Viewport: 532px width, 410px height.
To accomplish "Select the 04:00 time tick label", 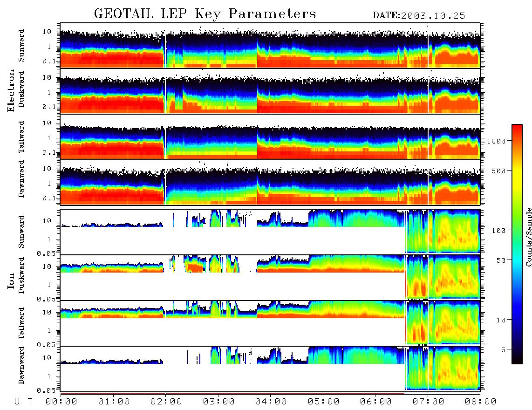I will [271, 402].
